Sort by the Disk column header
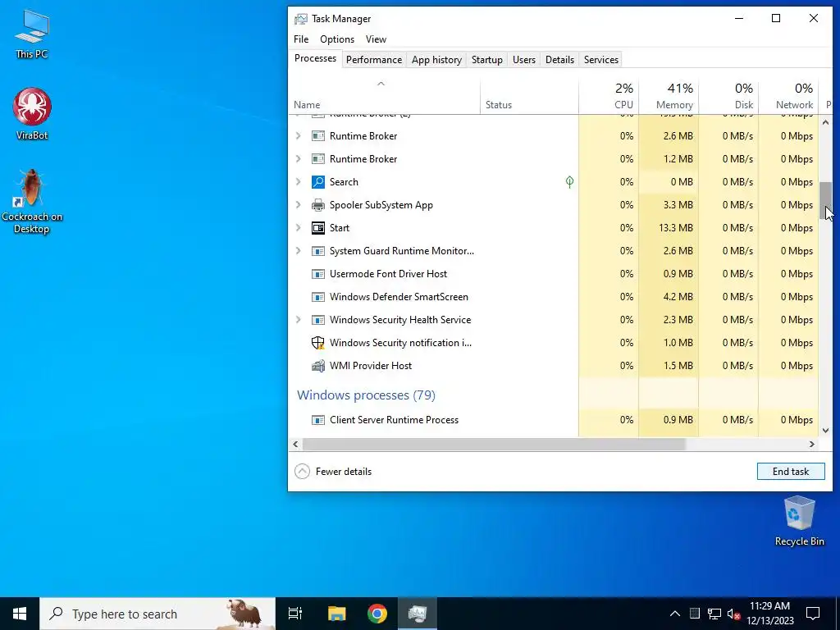 [728, 97]
